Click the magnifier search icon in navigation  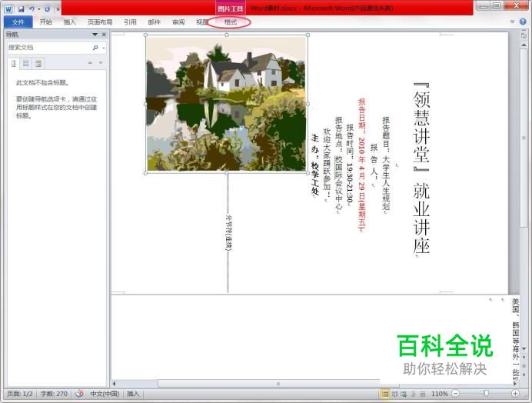(x=95, y=48)
